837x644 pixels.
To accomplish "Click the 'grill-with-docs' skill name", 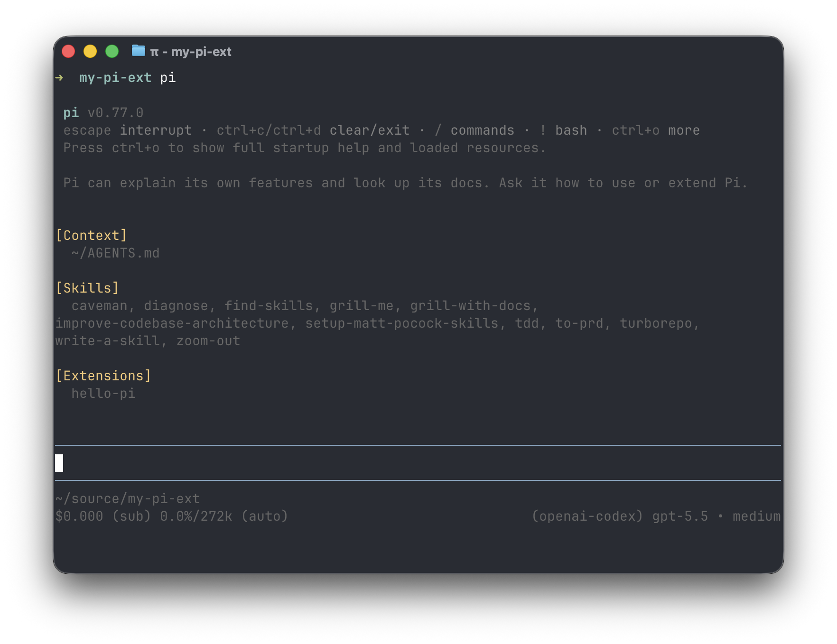I will [x=470, y=306].
